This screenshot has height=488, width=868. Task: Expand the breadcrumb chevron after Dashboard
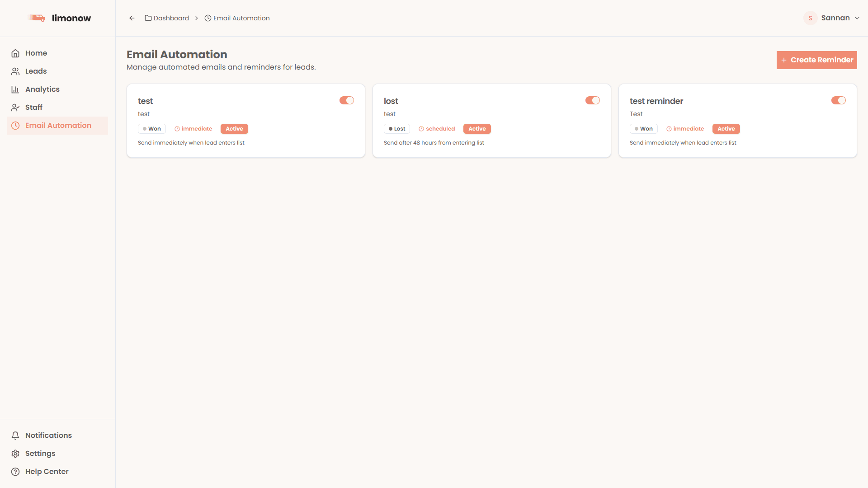(x=197, y=18)
